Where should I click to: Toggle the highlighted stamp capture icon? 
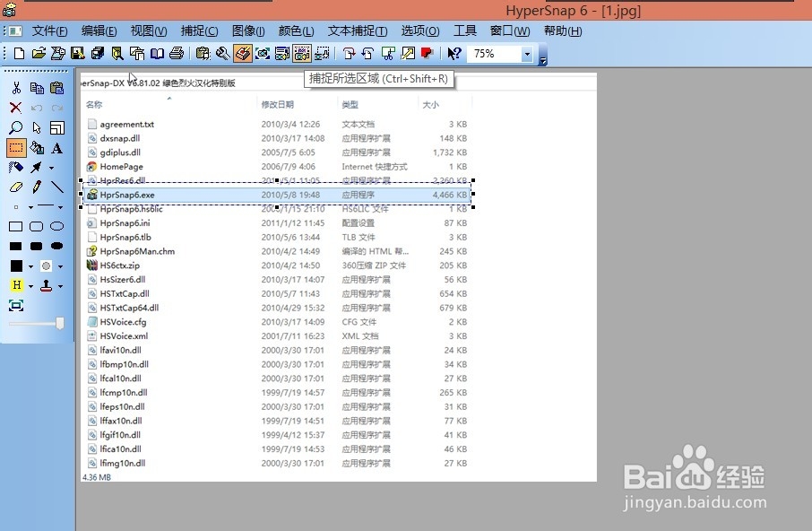(242, 53)
